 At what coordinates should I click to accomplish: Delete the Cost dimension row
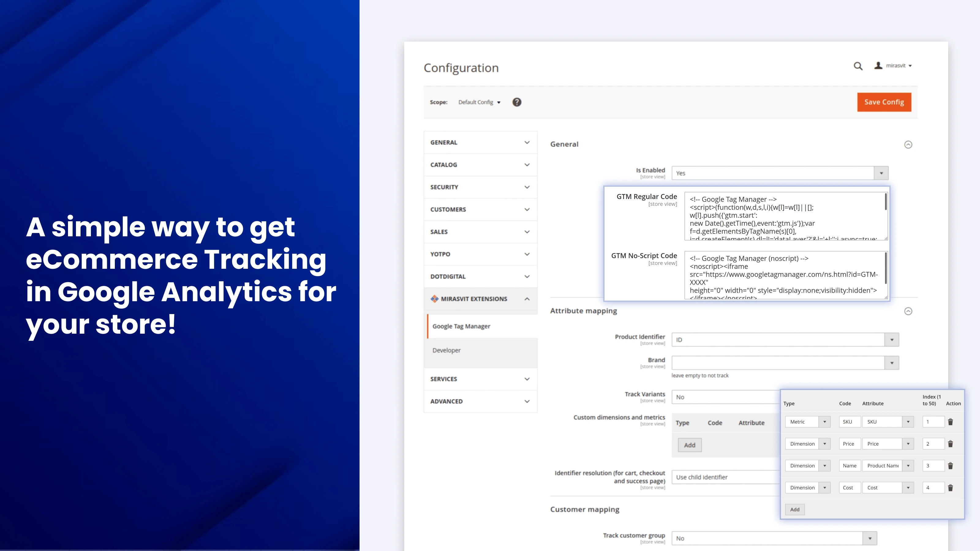point(950,488)
